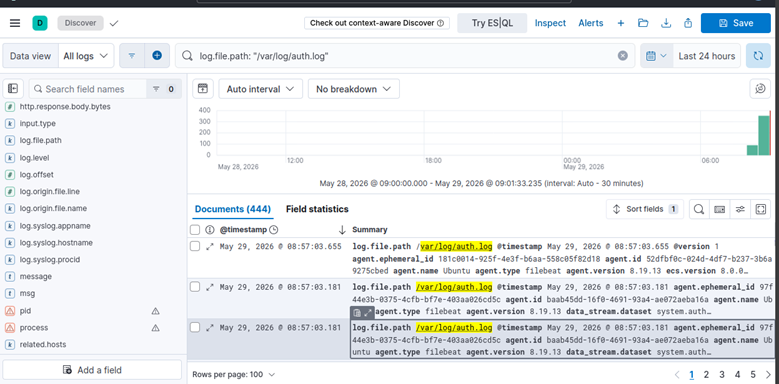Viewport: 779px width, 384px height.
Task: Toggle the chart visibility icon
Action: pos(203,89)
